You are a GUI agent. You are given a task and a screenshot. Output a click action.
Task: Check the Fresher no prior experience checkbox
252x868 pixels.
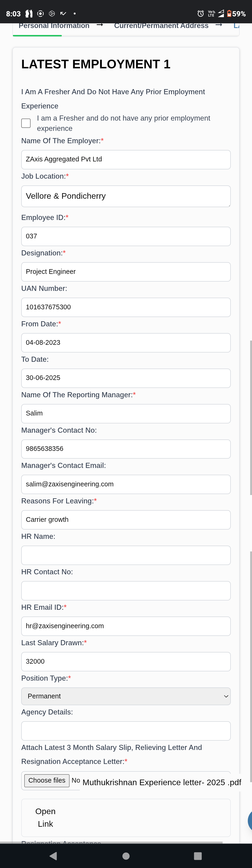[26, 123]
